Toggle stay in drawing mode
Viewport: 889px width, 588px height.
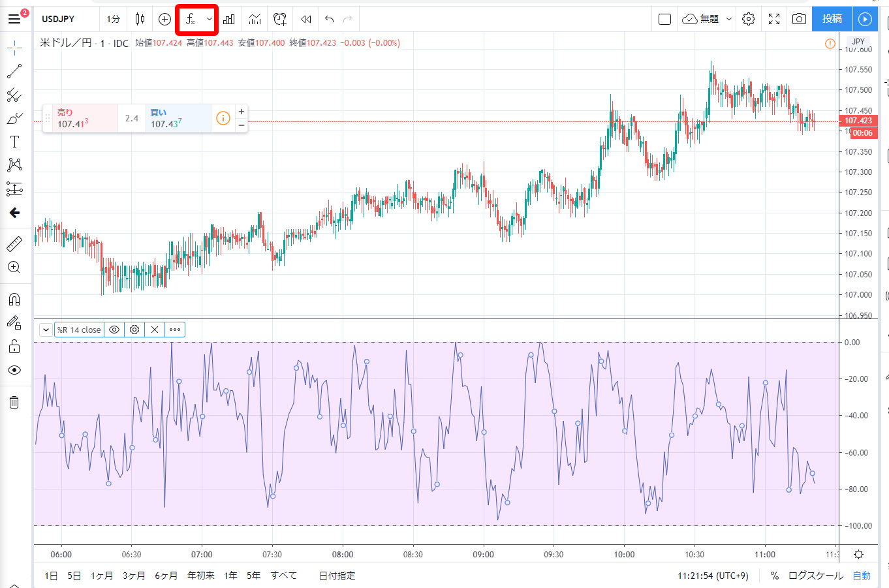[14, 322]
